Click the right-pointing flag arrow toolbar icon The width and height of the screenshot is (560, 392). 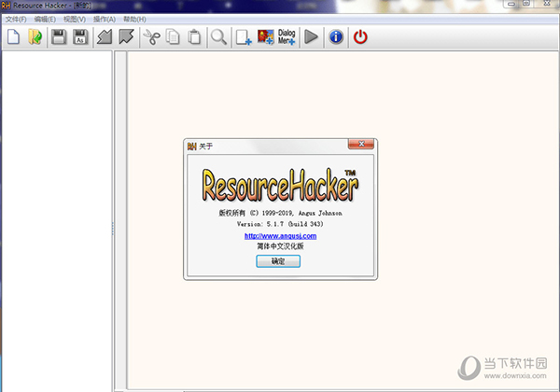click(126, 36)
